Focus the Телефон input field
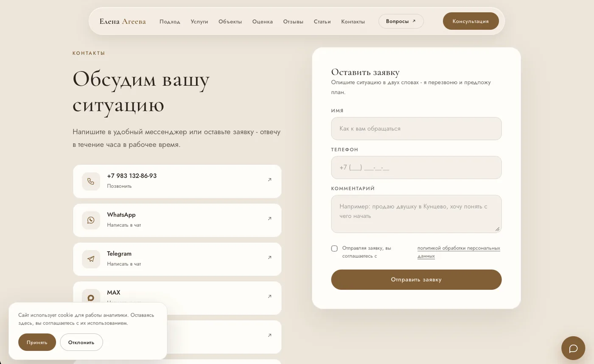 point(416,167)
